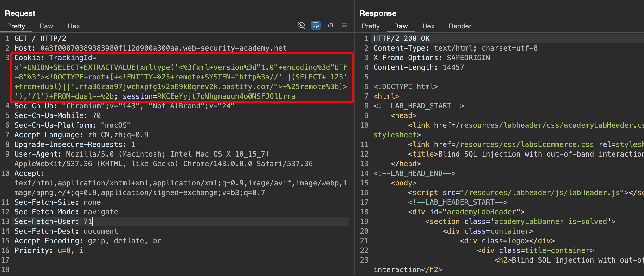Switch to the Response Render tab
Image resolution: width=644 pixels, height=276 pixels.
coord(460,26)
